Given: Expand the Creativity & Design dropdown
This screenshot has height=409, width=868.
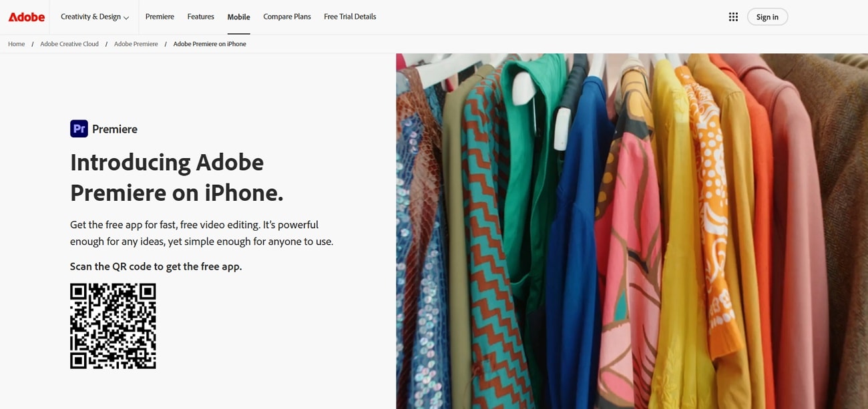Looking at the screenshot, I should [95, 17].
